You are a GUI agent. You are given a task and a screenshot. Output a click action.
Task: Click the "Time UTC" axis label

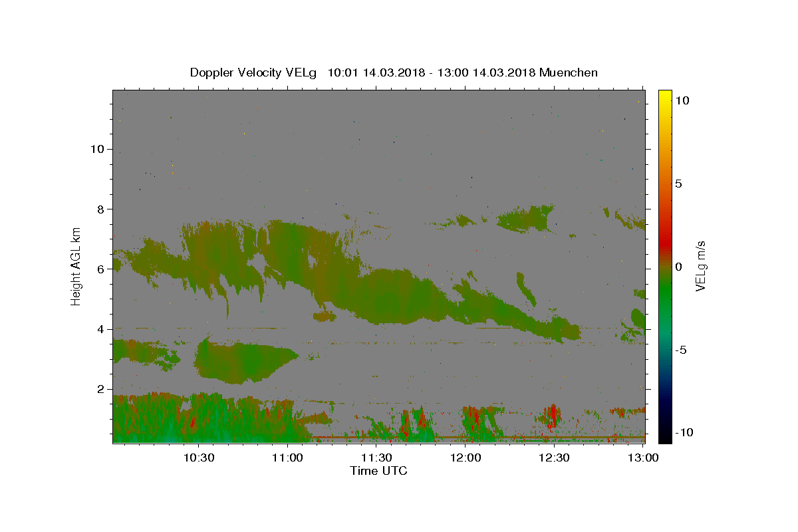pyautogui.click(x=378, y=471)
